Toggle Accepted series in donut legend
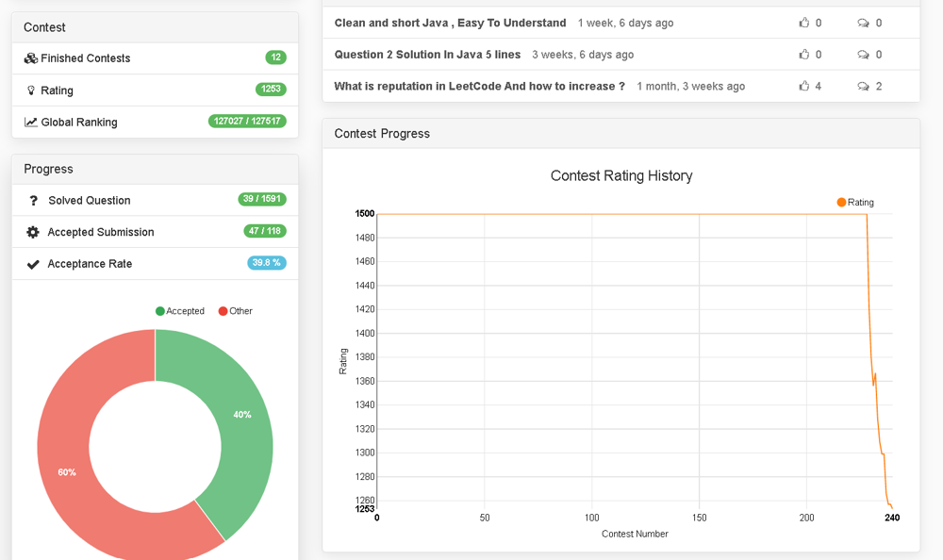943x560 pixels. (180, 311)
